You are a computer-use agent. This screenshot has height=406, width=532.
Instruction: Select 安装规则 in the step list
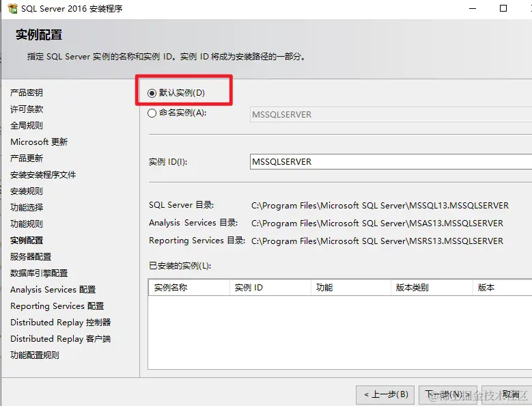pyautogui.click(x=27, y=191)
